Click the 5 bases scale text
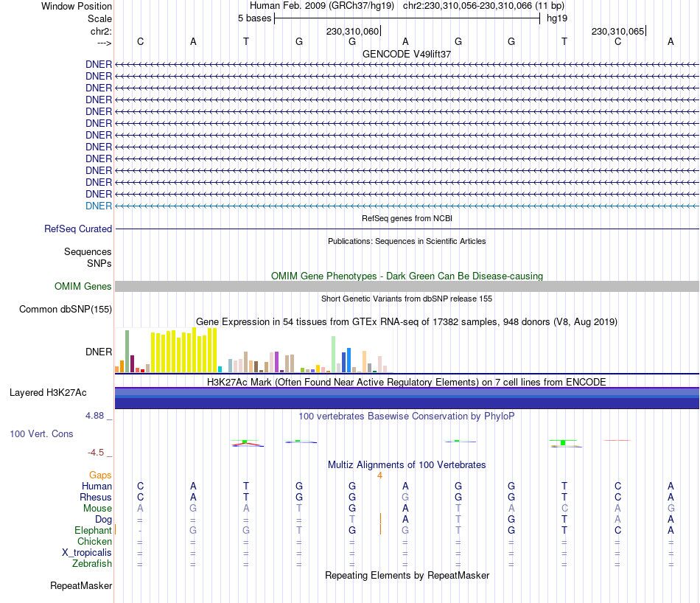This screenshot has width=700, height=603. (254, 18)
